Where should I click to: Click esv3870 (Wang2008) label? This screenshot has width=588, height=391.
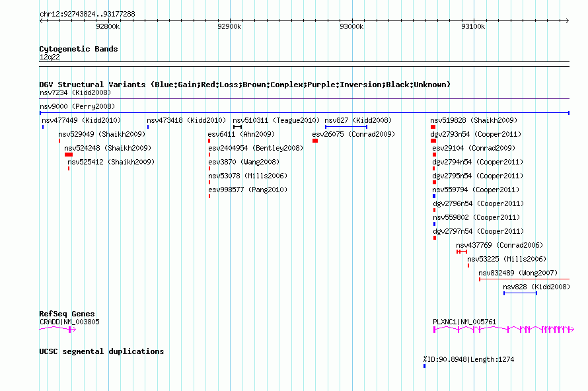(244, 162)
